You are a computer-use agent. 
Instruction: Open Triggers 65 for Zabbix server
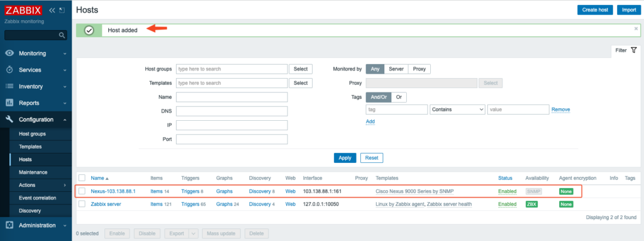tap(190, 204)
